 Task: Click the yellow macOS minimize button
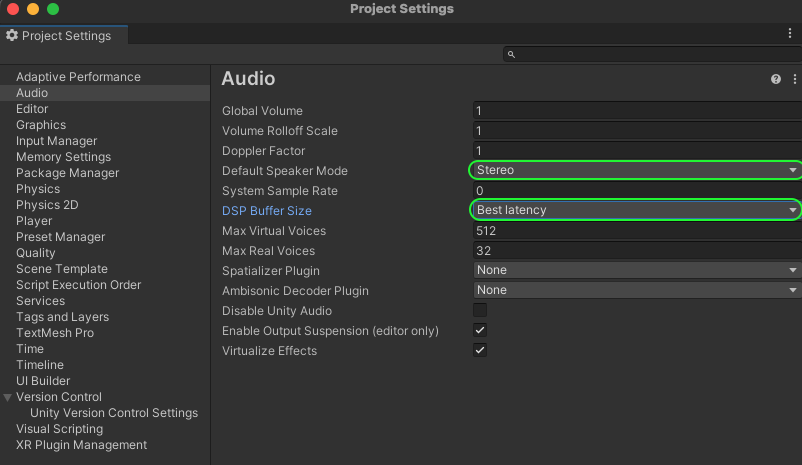pos(33,9)
